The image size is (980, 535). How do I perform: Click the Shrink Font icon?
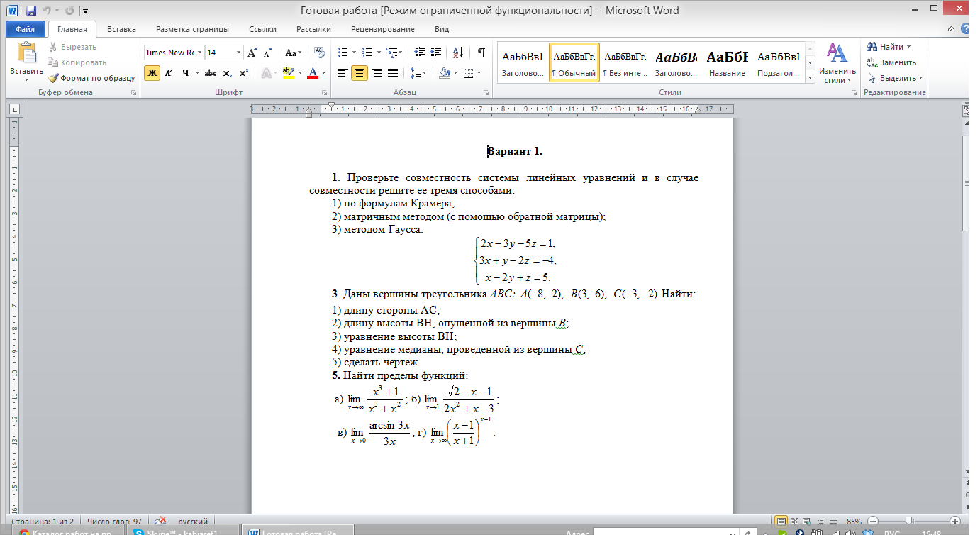tap(268, 53)
